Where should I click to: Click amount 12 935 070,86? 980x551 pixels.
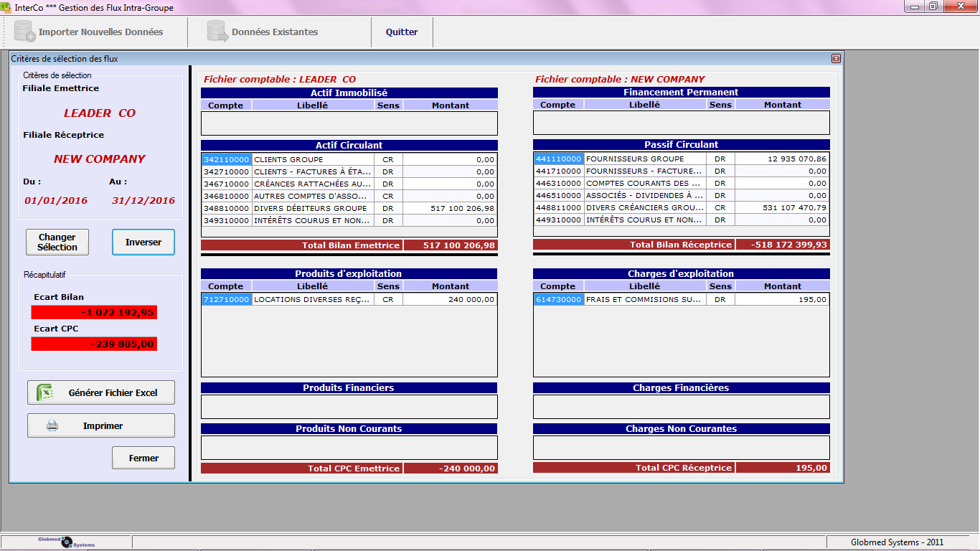click(x=782, y=159)
